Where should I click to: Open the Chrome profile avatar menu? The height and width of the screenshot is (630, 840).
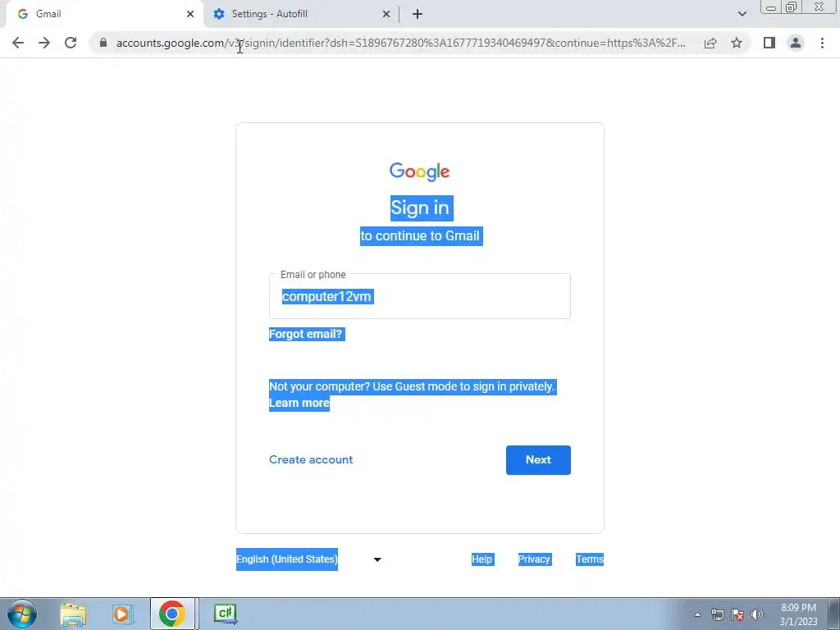tap(796, 43)
